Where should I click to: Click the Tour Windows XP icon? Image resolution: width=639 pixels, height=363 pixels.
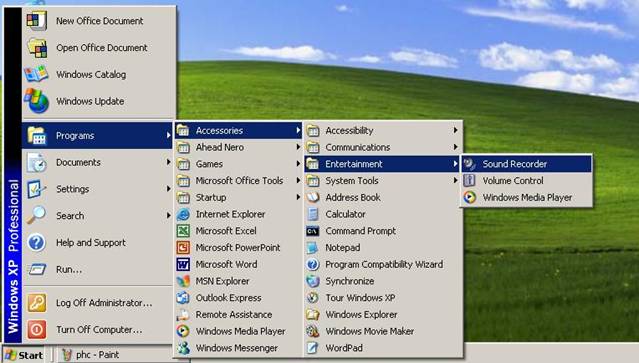coord(313,297)
